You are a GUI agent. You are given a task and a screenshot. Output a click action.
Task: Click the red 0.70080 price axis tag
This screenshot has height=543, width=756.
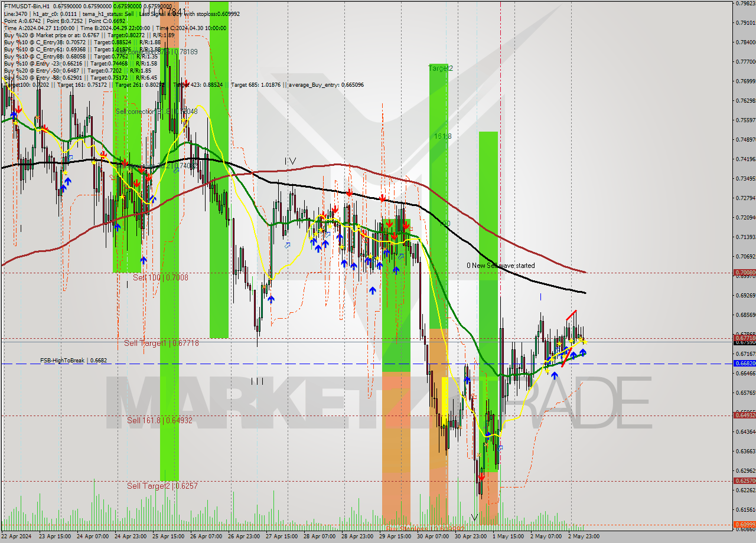click(x=744, y=273)
